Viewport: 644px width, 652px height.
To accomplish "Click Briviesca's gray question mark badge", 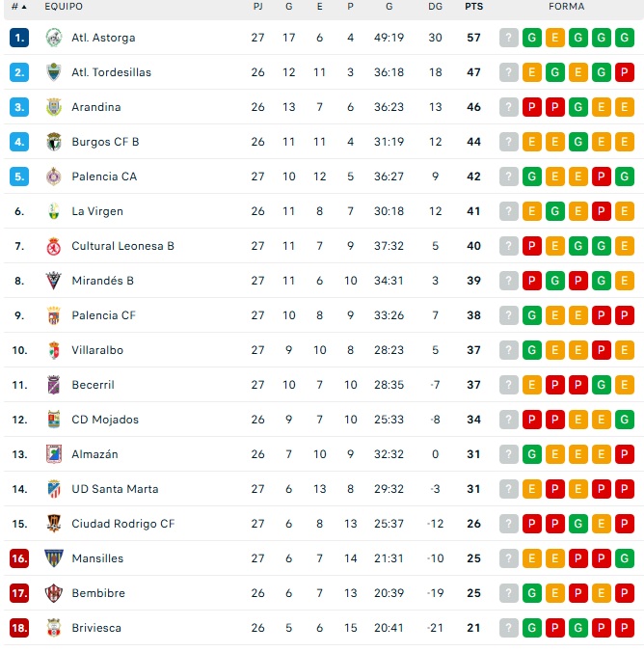I will pyautogui.click(x=509, y=628).
